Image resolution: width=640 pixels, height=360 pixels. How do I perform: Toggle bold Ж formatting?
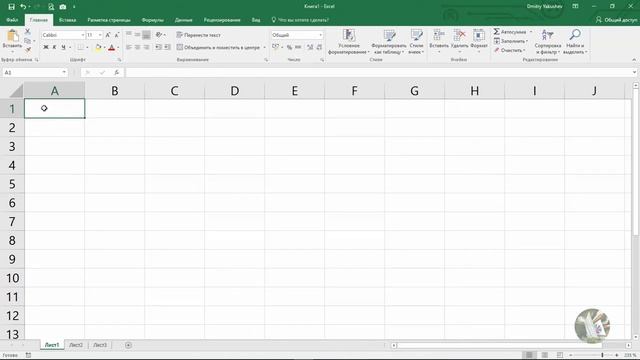point(46,48)
